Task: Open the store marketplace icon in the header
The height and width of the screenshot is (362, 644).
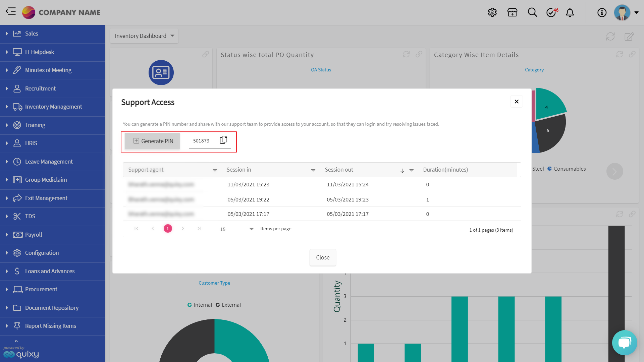Action: (x=512, y=12)
